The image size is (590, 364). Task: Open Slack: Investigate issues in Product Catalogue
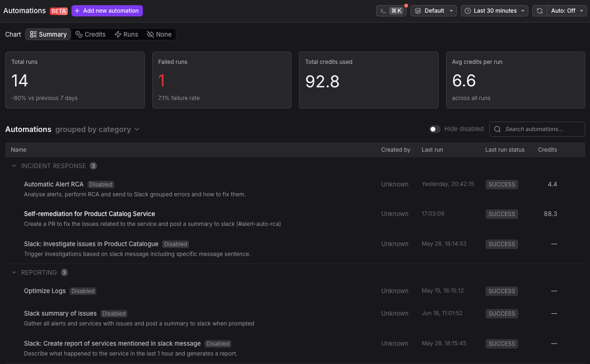tap(91, 244)
